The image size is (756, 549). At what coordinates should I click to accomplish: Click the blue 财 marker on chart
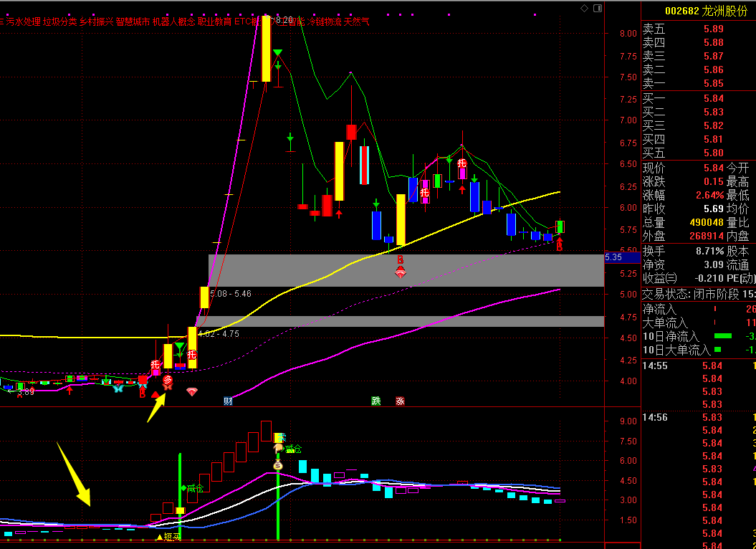click(228, 401)
